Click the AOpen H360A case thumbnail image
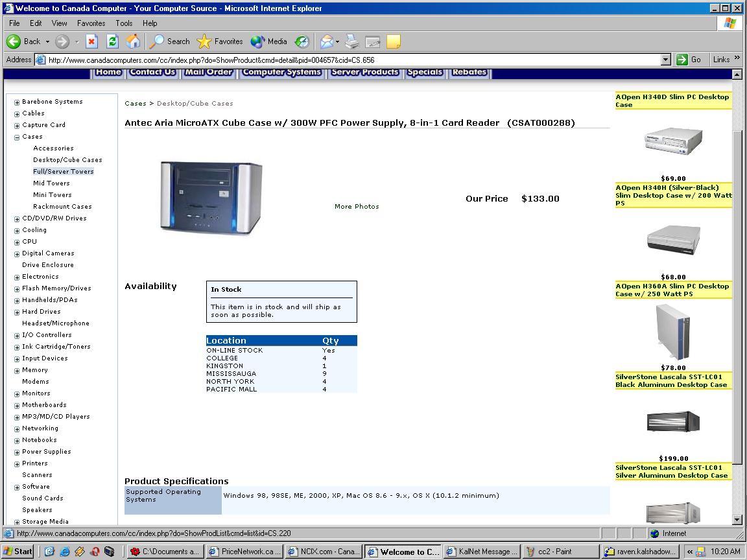 click(x=673, y=332)
